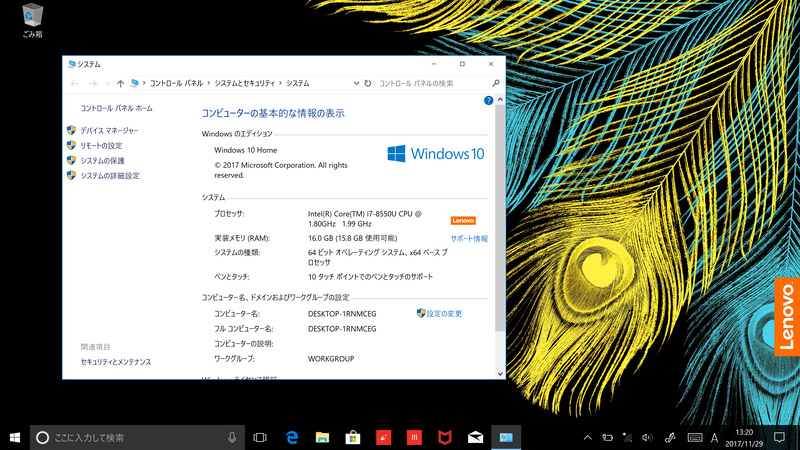This screenshot has width=800, height=450.
Task: Open help with the blue question icon
Action: pyautogui.click(x=488, y=101)
